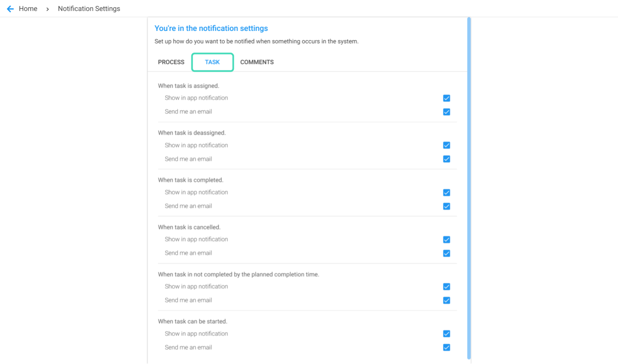Toggle in-app notification for task cancelled

[x=447, y=240]
